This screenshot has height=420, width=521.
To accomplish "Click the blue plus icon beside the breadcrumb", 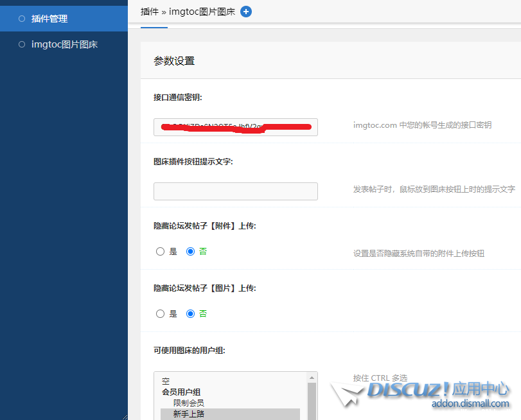I will coord(246,12).
